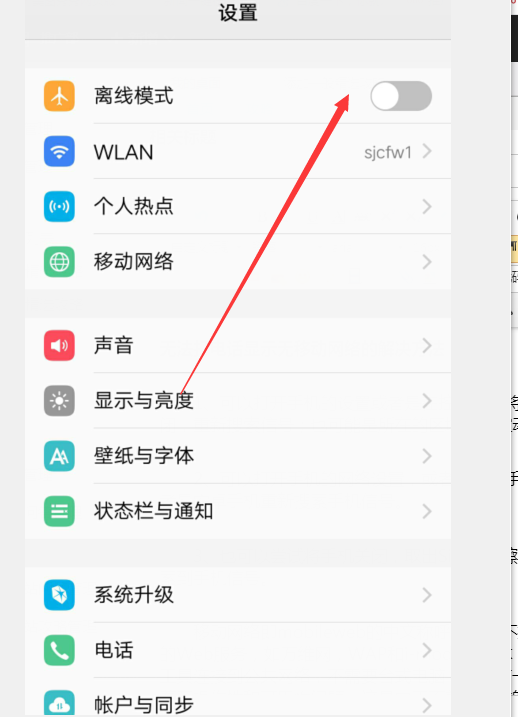Viewport: 518px width, 717px height.
Task: Expand the 声音 row chevron
Action: [427, 345]
